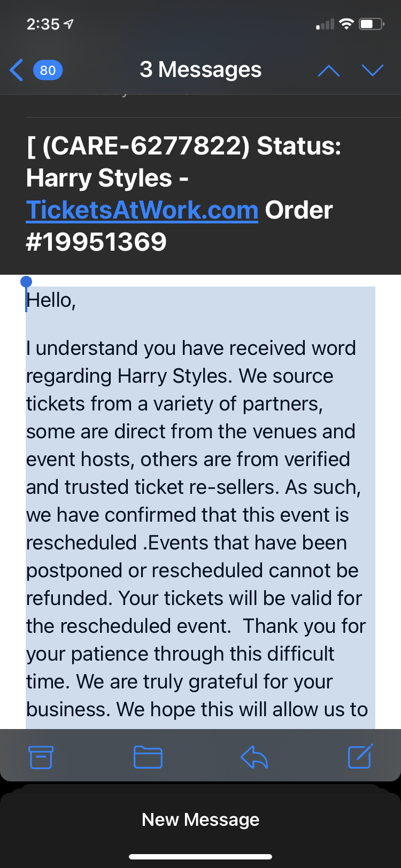Tap the location arrow beside the clock
401x868 pixels.
68,24
